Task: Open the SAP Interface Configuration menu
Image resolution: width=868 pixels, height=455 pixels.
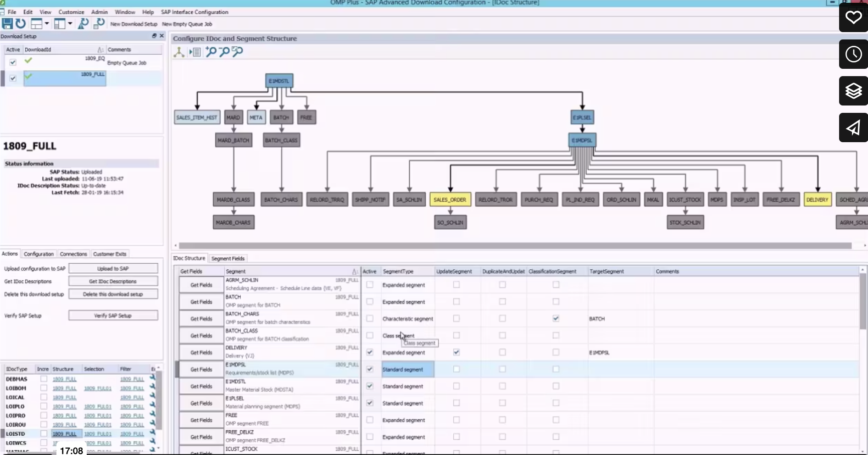Action: click(x=195, y=12)
